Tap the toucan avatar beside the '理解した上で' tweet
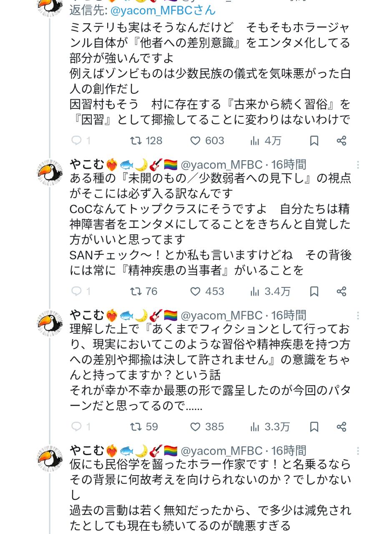 [50, 323]
